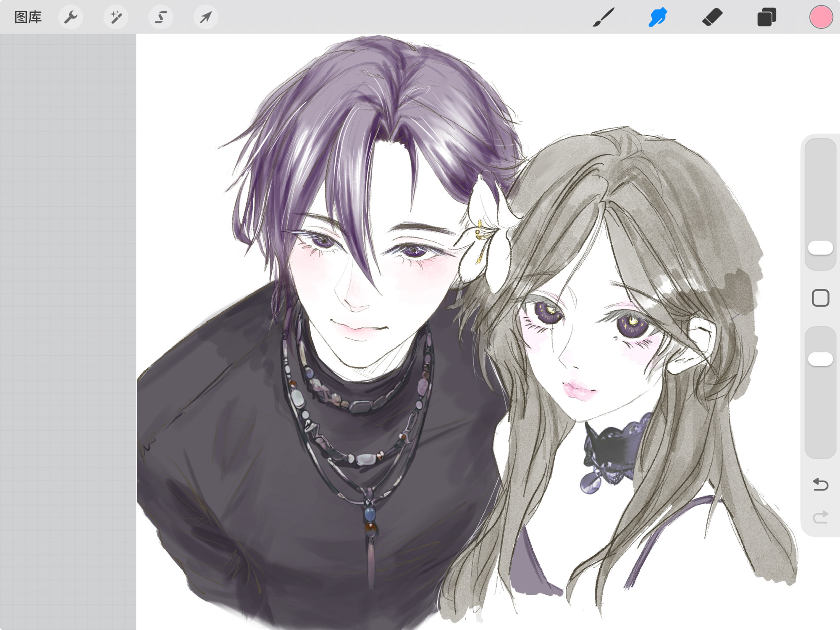Undo the last stroke
The height and width of the screenshot is (630, 840).
point(820,484)
